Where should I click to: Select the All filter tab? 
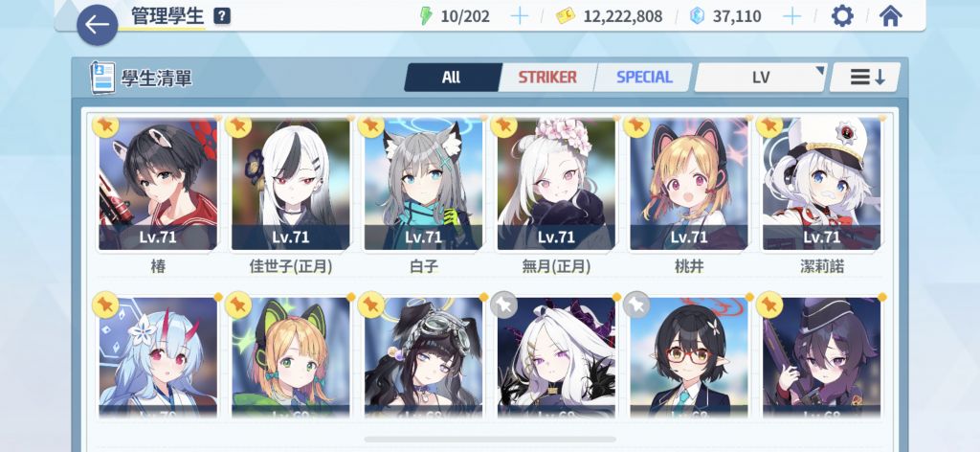pos(452,78)
